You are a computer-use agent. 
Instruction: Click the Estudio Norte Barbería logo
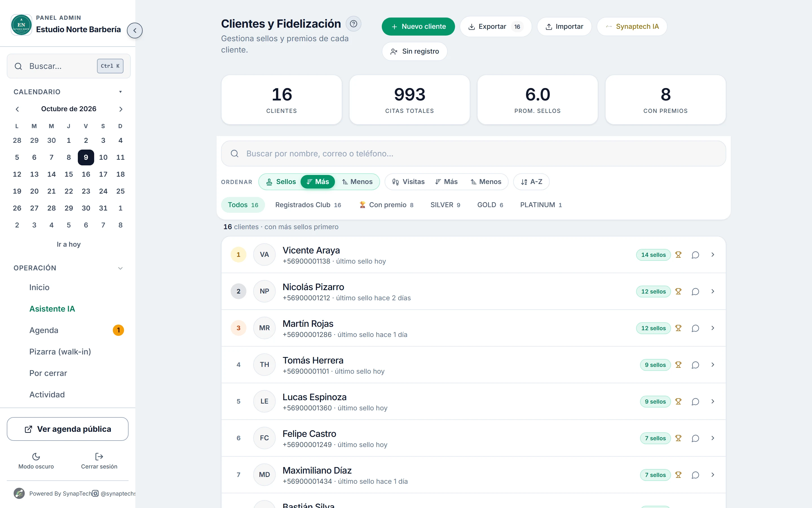click(21, 24)
